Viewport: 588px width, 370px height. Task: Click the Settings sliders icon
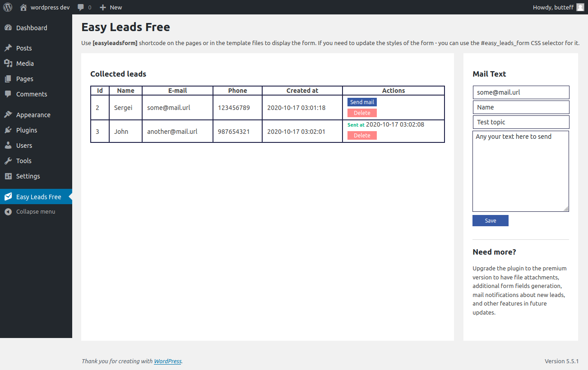pos(8,176)
